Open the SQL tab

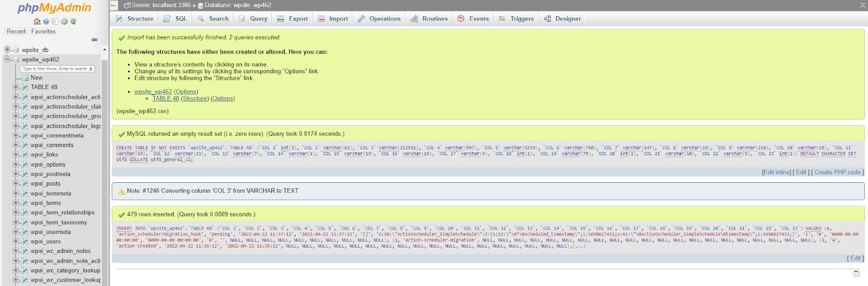pos(175,18)
